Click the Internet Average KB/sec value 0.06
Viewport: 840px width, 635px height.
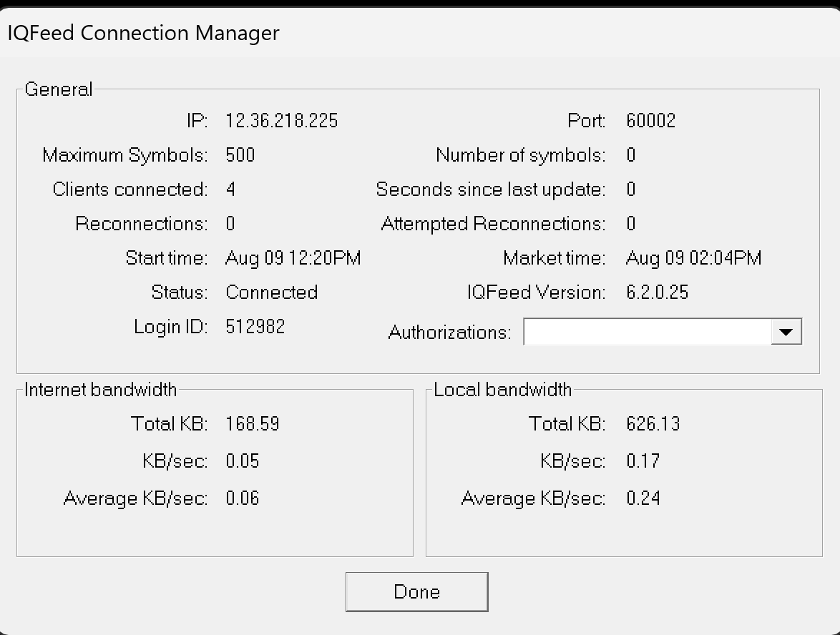tap(242, 498)
